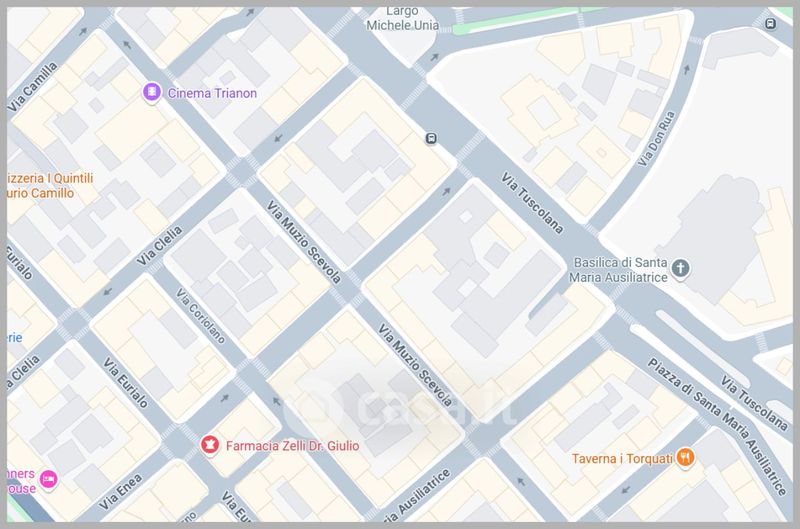Image resolution: width=800 pixels, height=529 pixels.
Task: Click the Cinema Trianon text label
Action: [212, 93]
